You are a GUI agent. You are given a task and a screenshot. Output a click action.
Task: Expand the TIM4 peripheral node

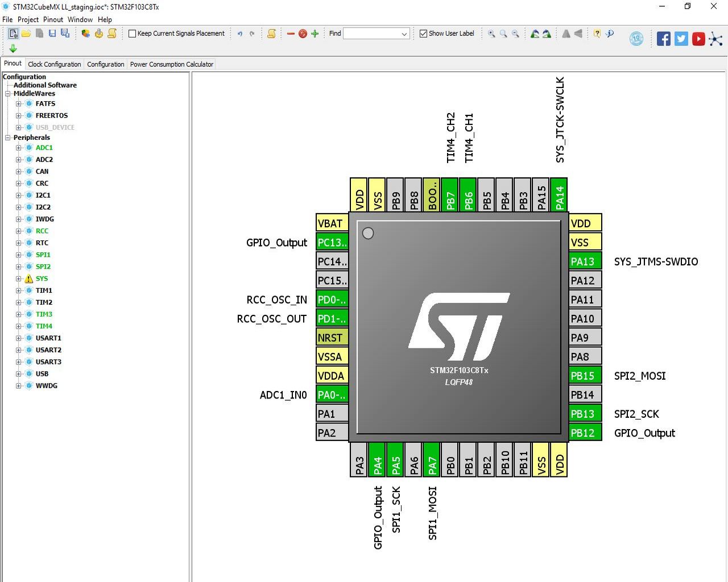(x=18, y=326)
